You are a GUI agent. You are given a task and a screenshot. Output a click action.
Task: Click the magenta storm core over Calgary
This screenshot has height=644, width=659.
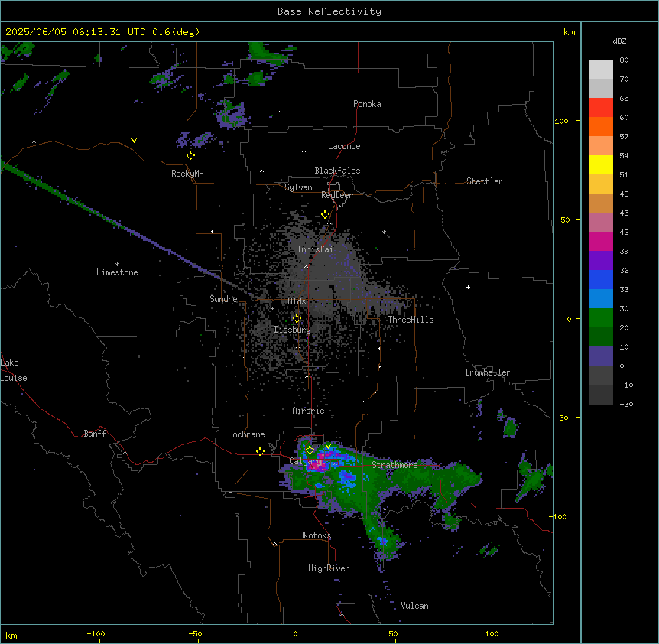(317, 463)
